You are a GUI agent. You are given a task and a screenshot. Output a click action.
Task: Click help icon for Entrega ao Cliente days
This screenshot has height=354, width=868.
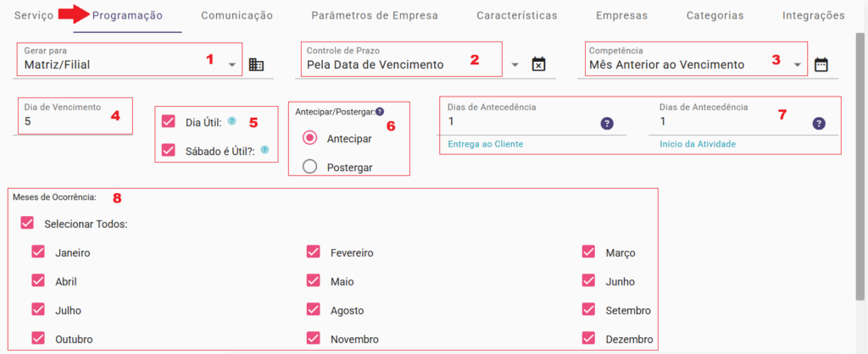(607, 124)
